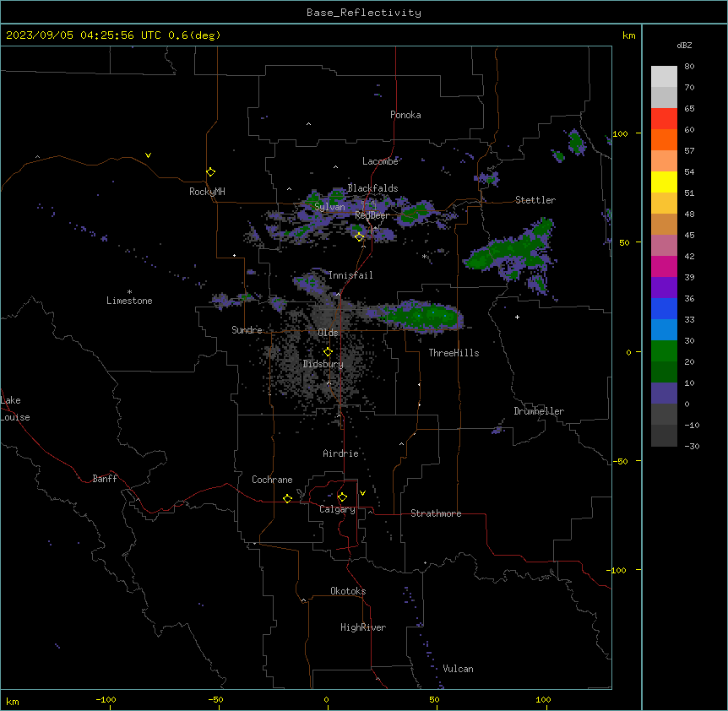Click the purple 0–10 dBZ legend swatch
The image size is (728, 711).
(x=664, y=393)
